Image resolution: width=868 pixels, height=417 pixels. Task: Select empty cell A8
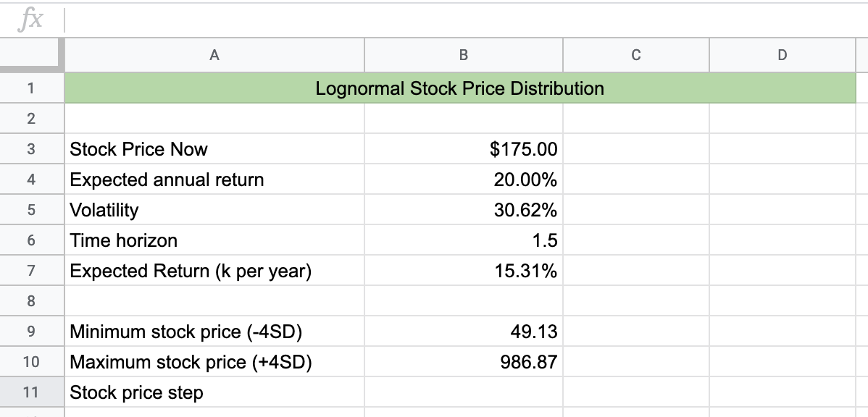214,301
